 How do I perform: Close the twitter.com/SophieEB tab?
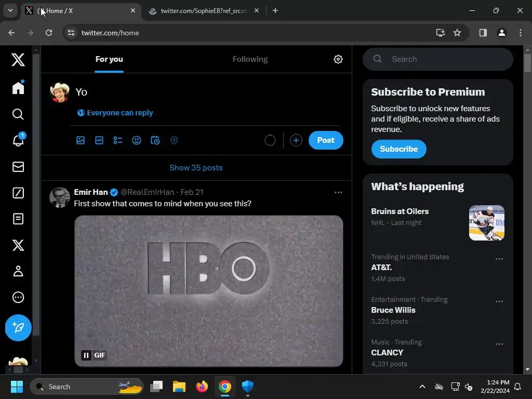[x=257, y=10]
